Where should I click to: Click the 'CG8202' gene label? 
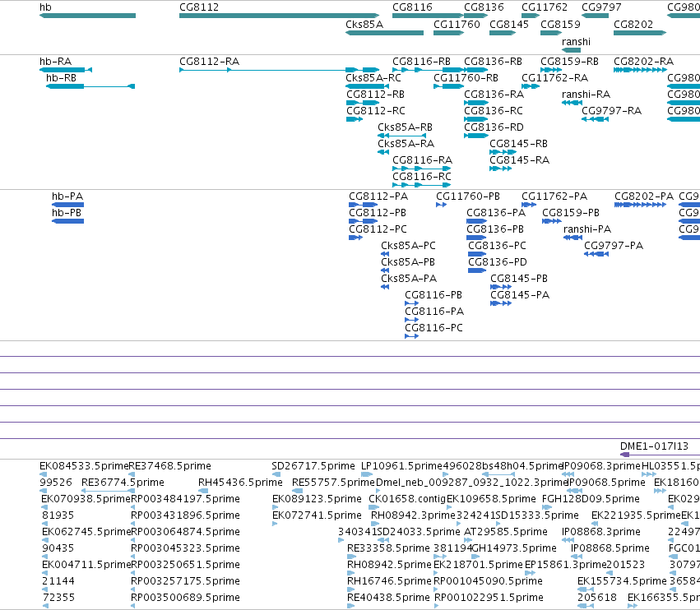click(x=633, y=25)
